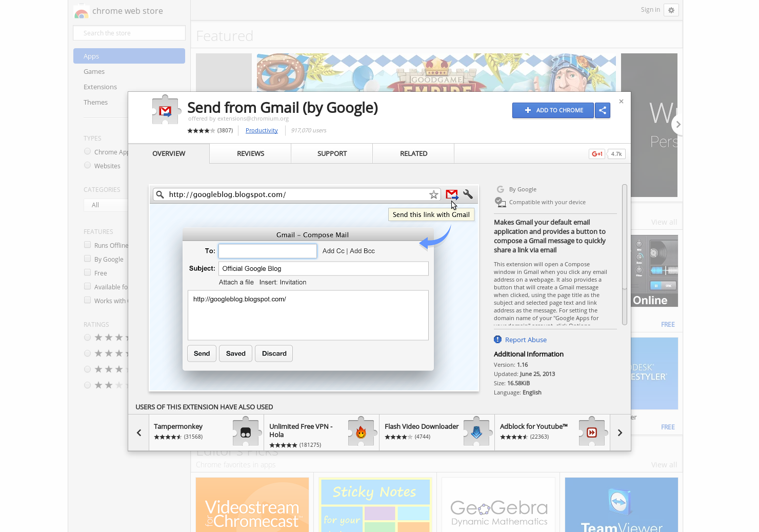Expand the featured banner with the right chevron
The image size is (759, 532).
point(678,124)
